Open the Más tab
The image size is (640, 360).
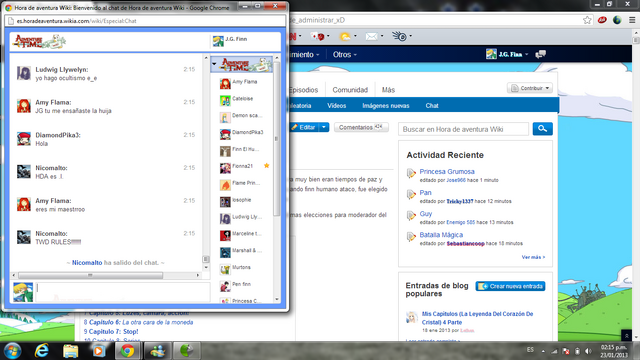click(x=388, y=90)
